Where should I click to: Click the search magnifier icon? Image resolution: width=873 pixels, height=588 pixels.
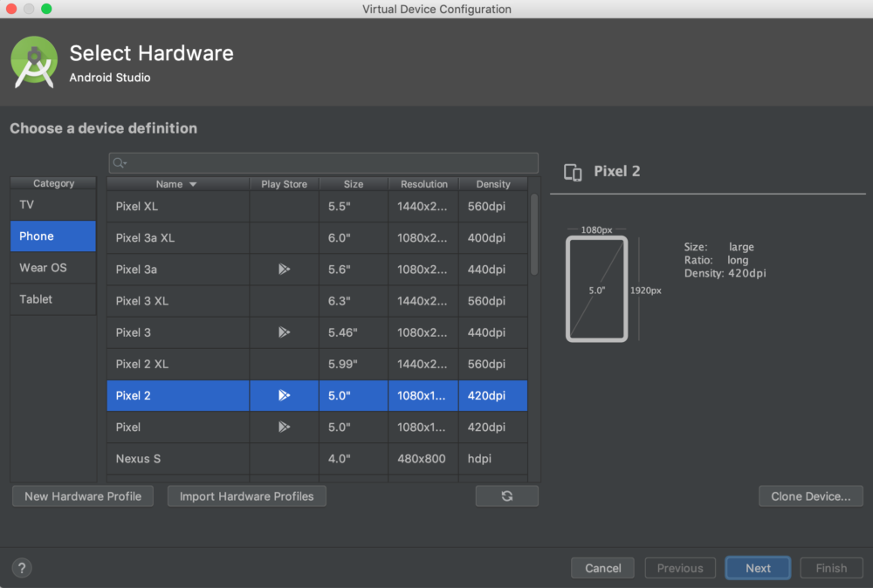point(119,163)
